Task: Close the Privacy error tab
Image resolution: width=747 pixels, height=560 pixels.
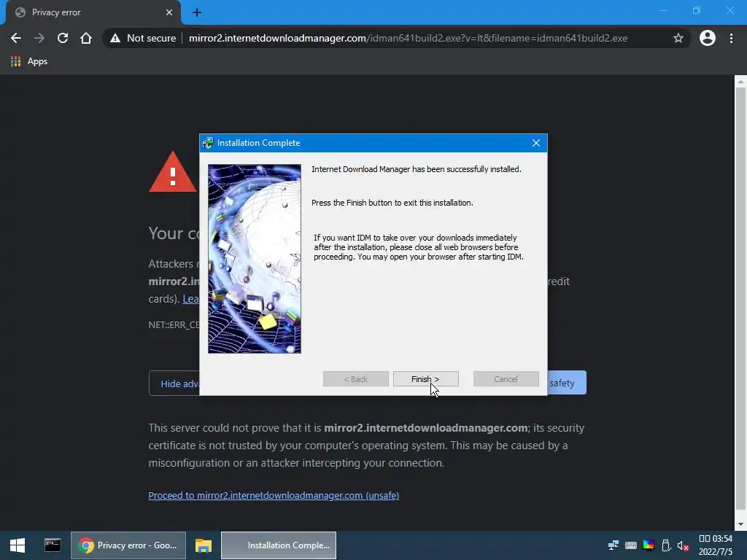Action: [169, 12]
